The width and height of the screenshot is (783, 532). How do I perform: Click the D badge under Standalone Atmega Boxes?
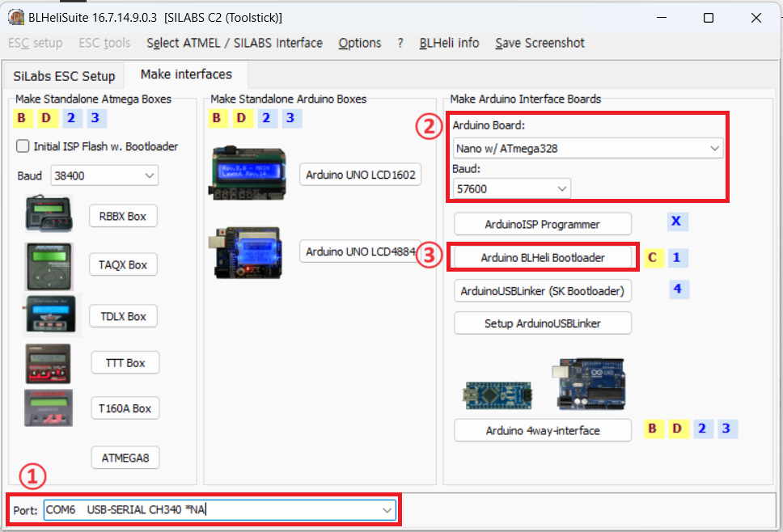click(x=46, y=118)
